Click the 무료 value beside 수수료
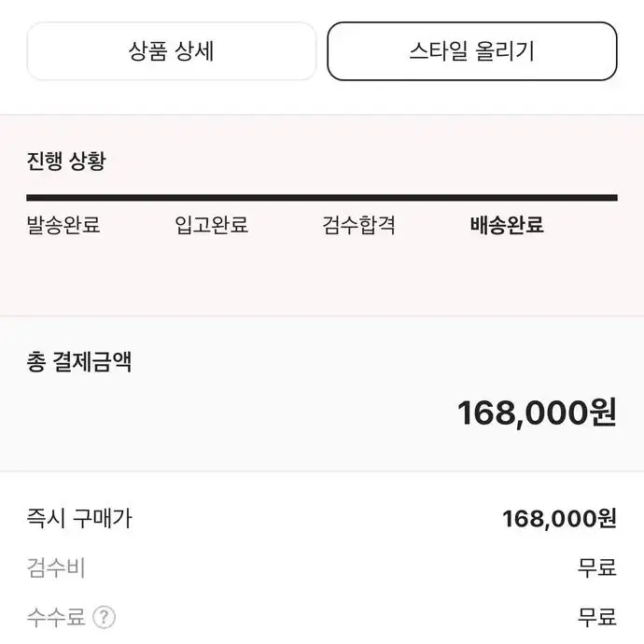Image resolution: width=644 pixels, height=644 pixels. point(597,617)
